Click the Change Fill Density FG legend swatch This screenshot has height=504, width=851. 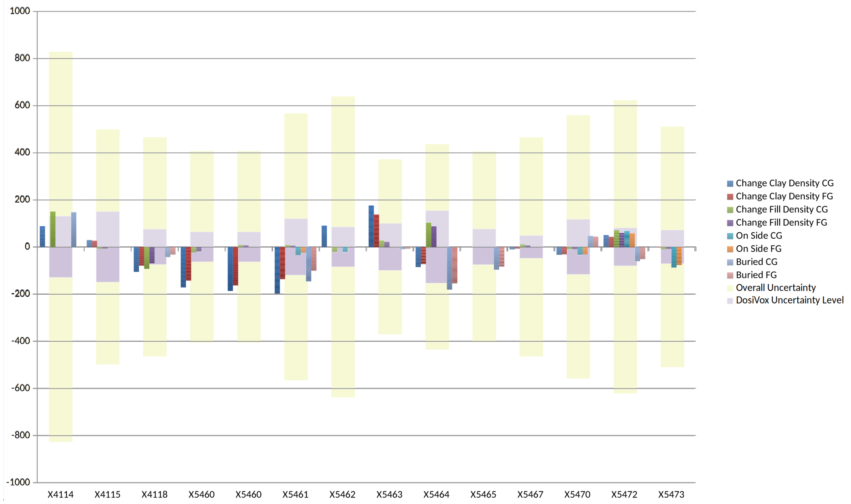click(730, 223)
